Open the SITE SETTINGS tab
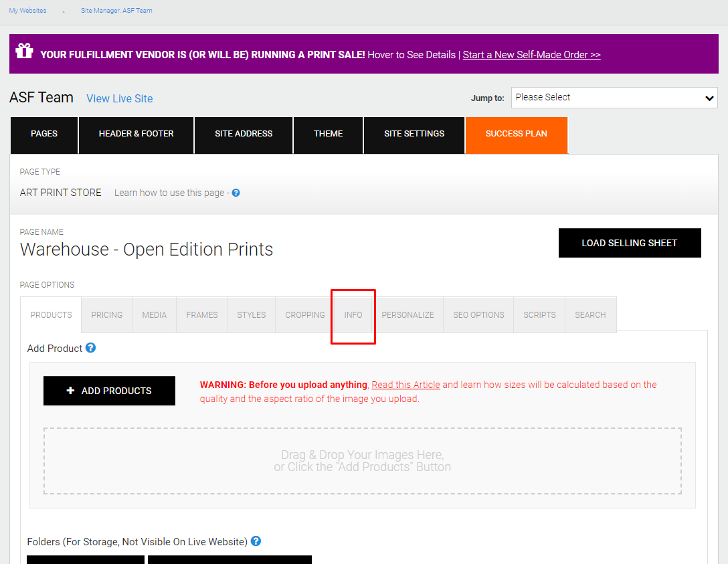The image size is (728, 564). (x=414, y=135)
